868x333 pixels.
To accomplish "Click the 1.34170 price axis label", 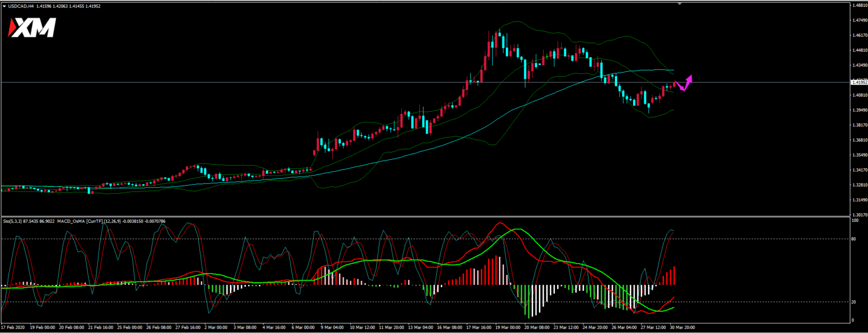I will click(859, 170).
